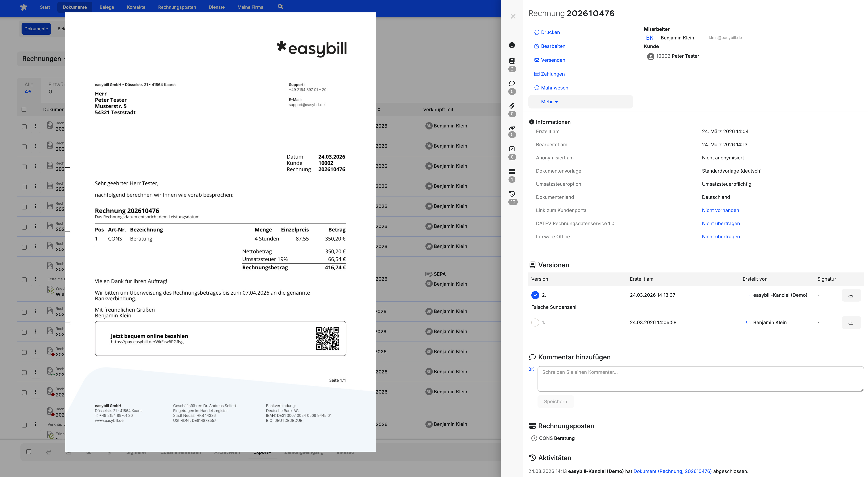Screen dimensions: 868x477
Task: Open the comments bubble icon in side rail
Action: pyautogui.click(x=512, y=83)
